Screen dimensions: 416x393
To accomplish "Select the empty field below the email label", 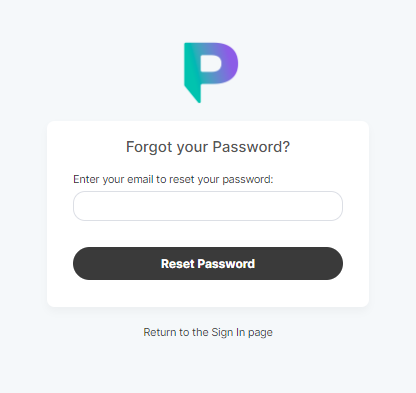I will [x=208, y=206].
